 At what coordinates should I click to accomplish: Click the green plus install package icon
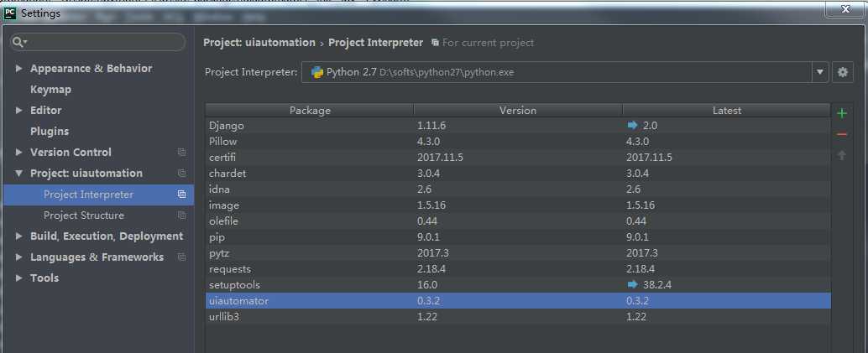coord(842,113)
